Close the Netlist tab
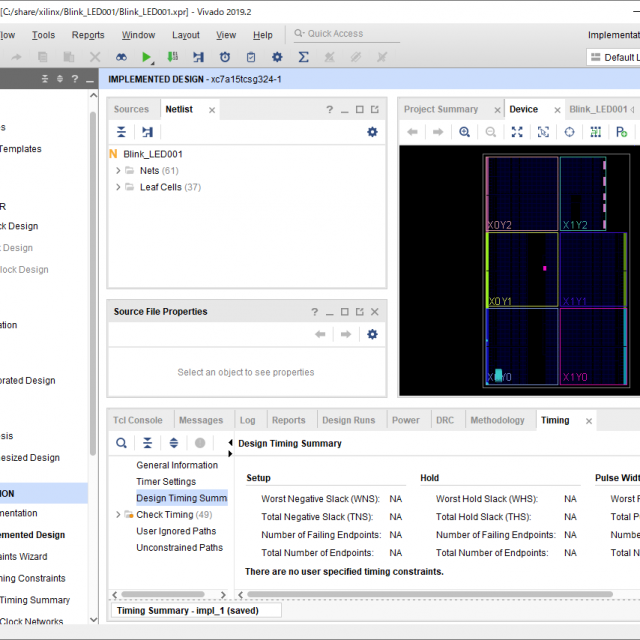The image size is (640, 640). point(212,110)
